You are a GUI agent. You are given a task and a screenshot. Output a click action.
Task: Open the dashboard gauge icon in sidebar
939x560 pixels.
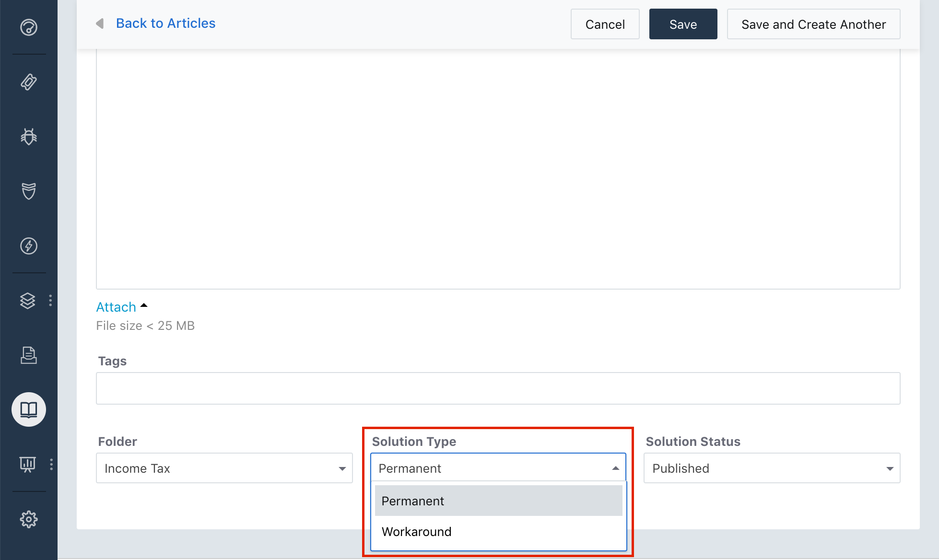coord(29,27)
